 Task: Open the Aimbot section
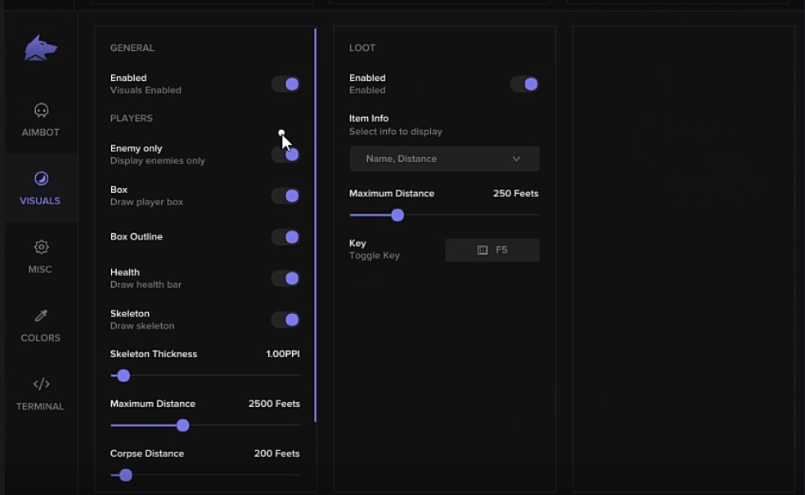pyautogui.click(x=41, y=120)
